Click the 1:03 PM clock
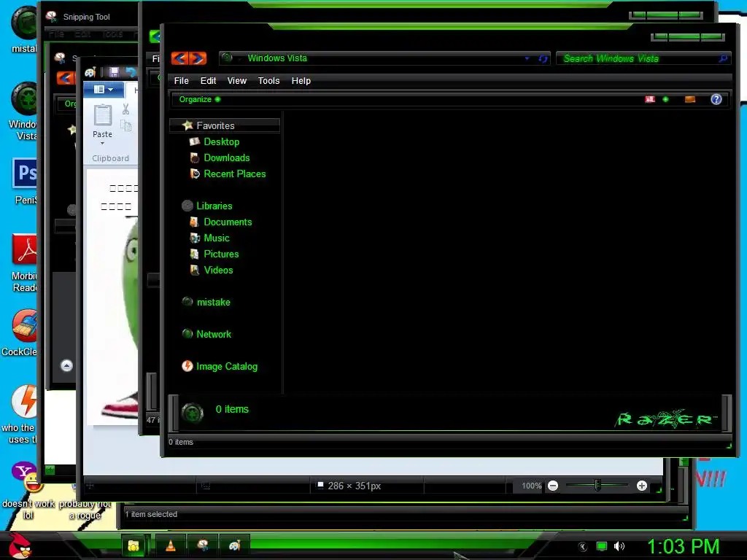 (x=683, y=546)
